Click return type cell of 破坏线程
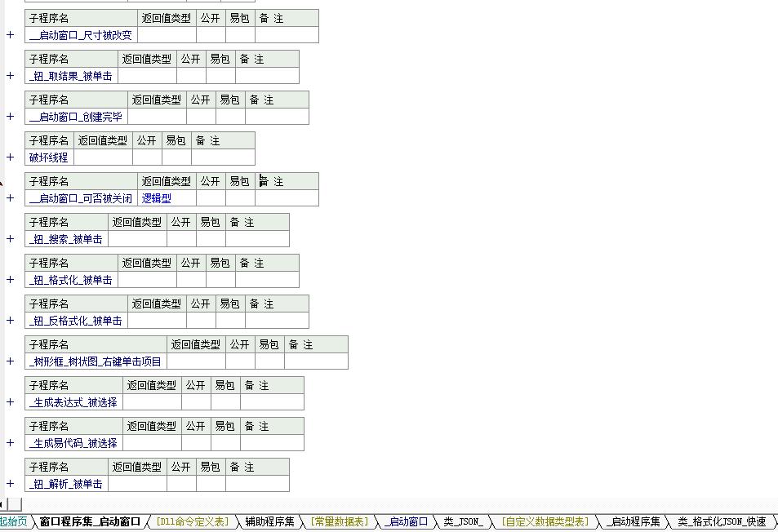 (x=103, y=157)
